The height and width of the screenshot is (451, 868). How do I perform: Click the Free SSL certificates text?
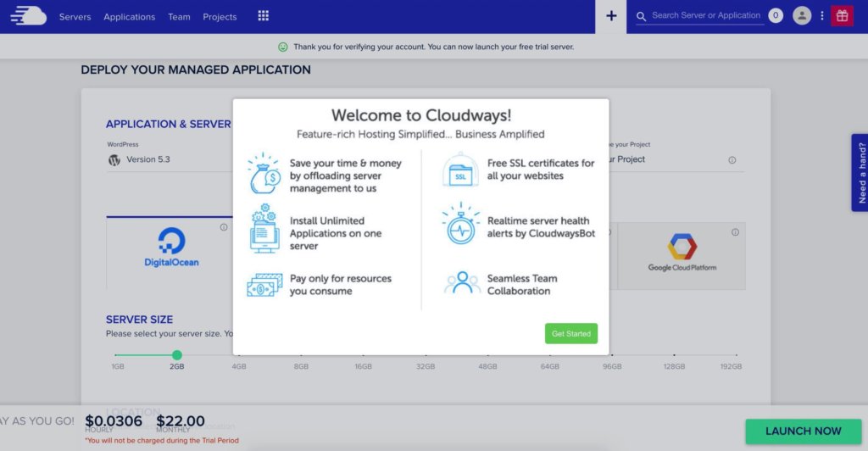coord(541,170)
